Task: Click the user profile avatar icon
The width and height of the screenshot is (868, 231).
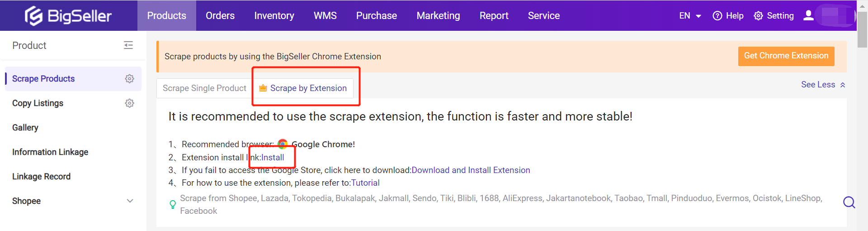Action: 808,15
